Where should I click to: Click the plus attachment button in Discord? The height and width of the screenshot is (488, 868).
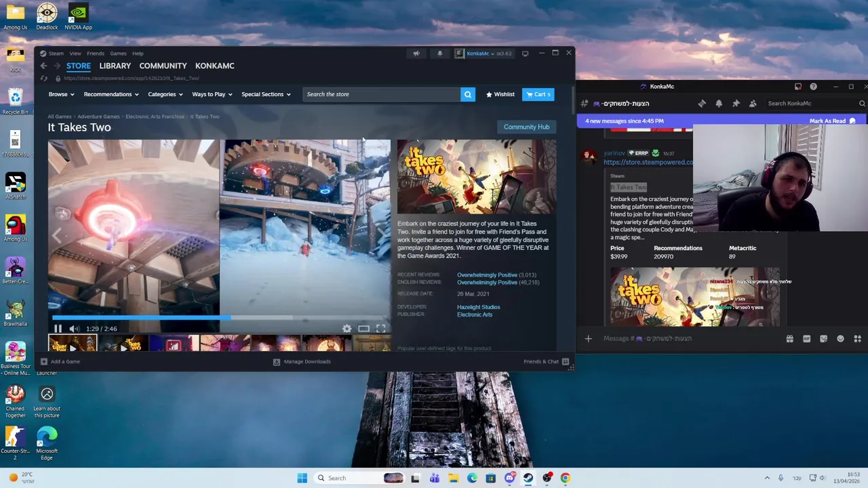pyautogui.click(x=588, y=338)
